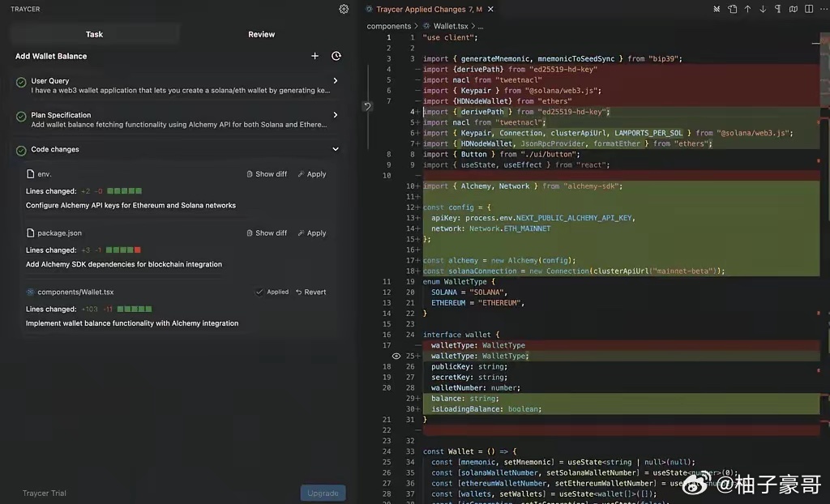
Task: Open Traycer settings gear
Action: pos(344,9)
